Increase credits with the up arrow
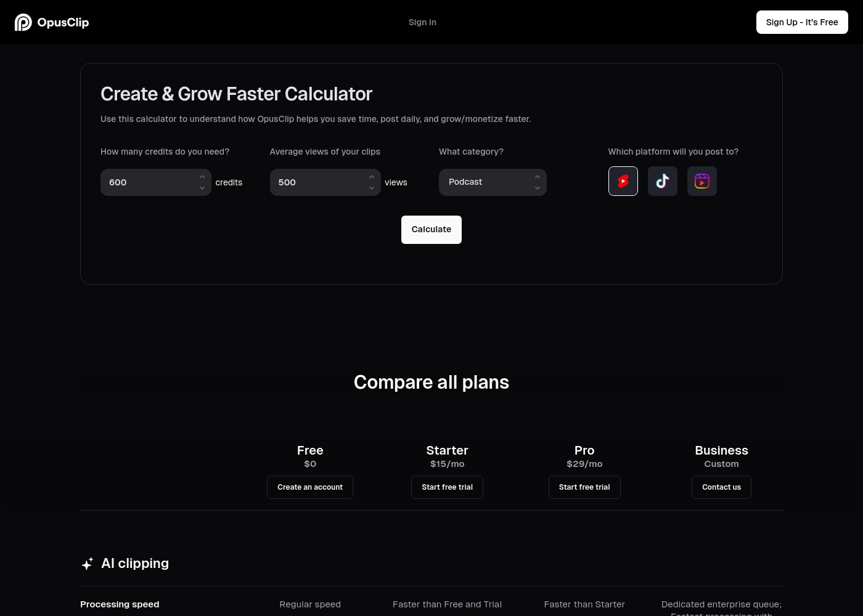Image resolution: width=863 pixels, height=616 pixels. pos(202,177)
